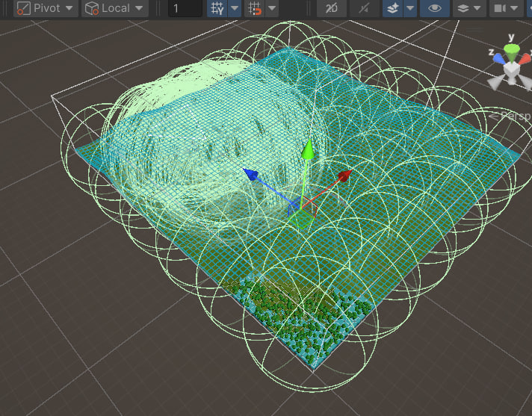Toggle the crossed-out button beside 2D
Screen dimensions: 532x416
(364, 8)
